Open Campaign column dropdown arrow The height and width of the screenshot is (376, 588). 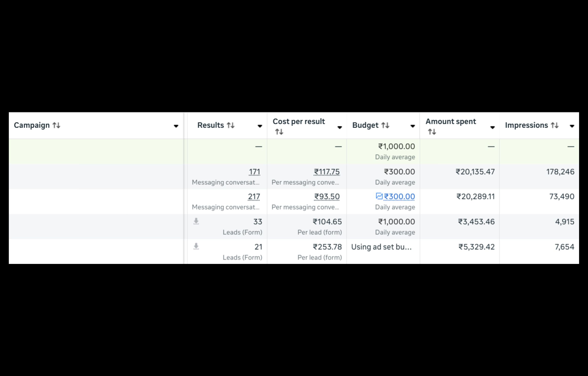click(176, 126)
